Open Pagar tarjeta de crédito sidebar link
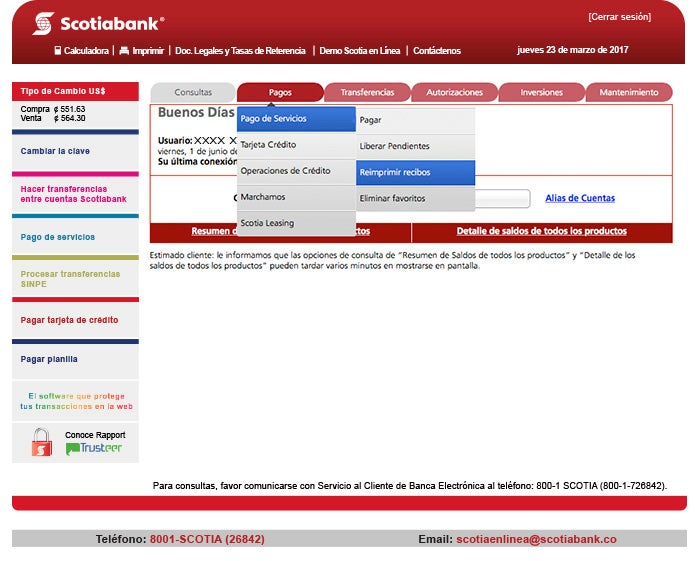This screenshot has width=700, height=561. pos(69,320)
